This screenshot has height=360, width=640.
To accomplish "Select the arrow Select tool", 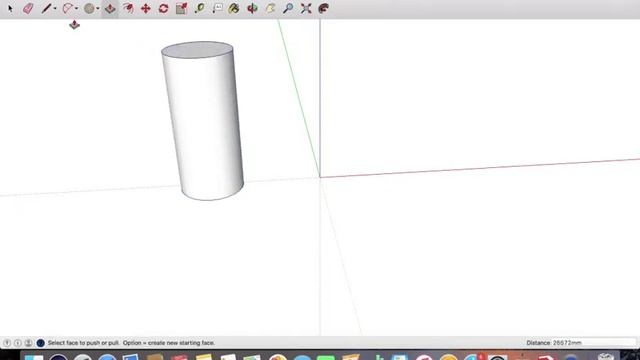I will pyautogui.click(x=10, y=8).
